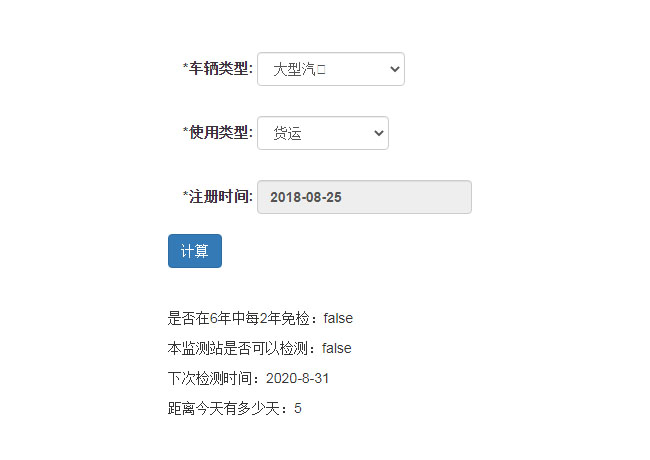Click false value after 免检
The width and height of the screenshot is (650, 460).
[338, 318]
